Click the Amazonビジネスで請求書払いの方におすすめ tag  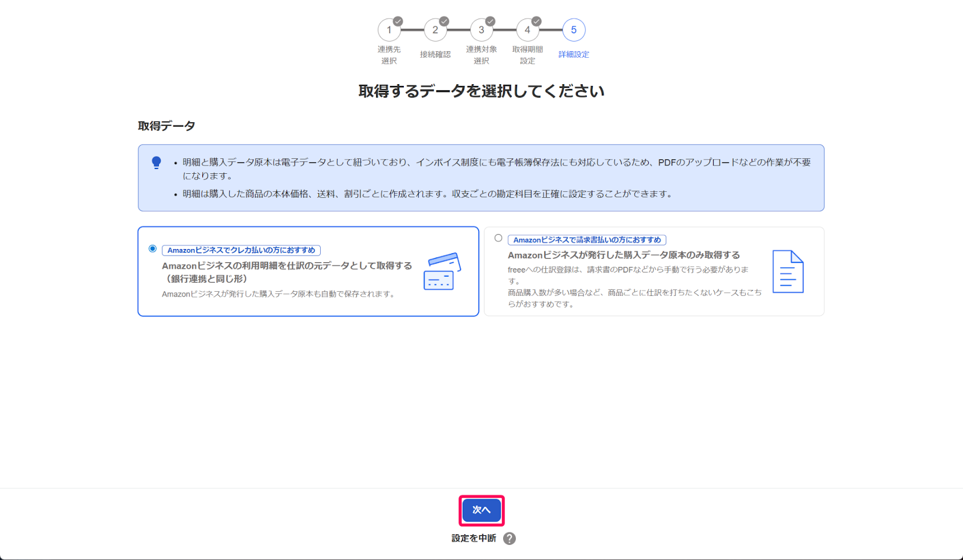point(587,240)
